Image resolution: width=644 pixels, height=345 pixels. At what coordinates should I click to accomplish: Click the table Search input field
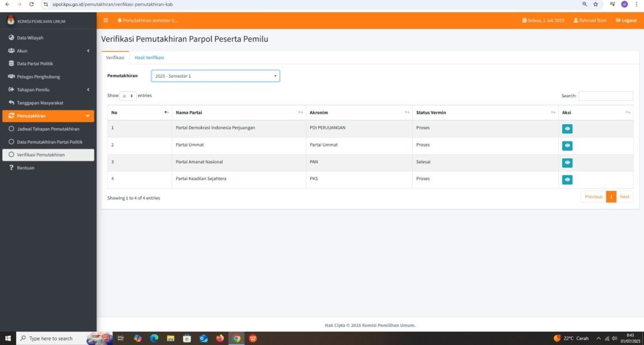[x=605, y=96]
